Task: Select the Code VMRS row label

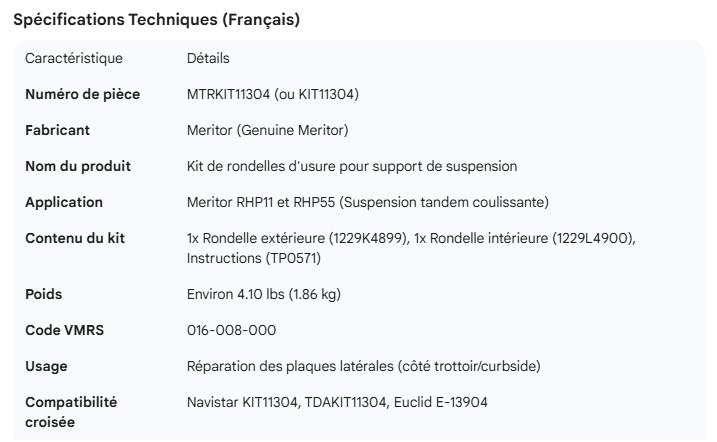Action: [66, 330]
